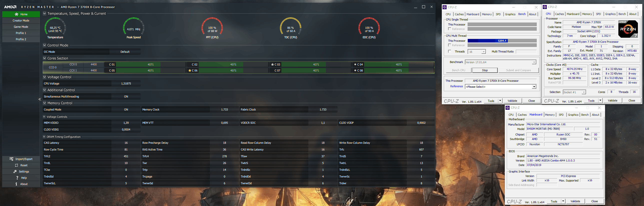Click the Ryzen 7 logo in CPU-Z
Screen dimensions: 644x206
point(628,29)
